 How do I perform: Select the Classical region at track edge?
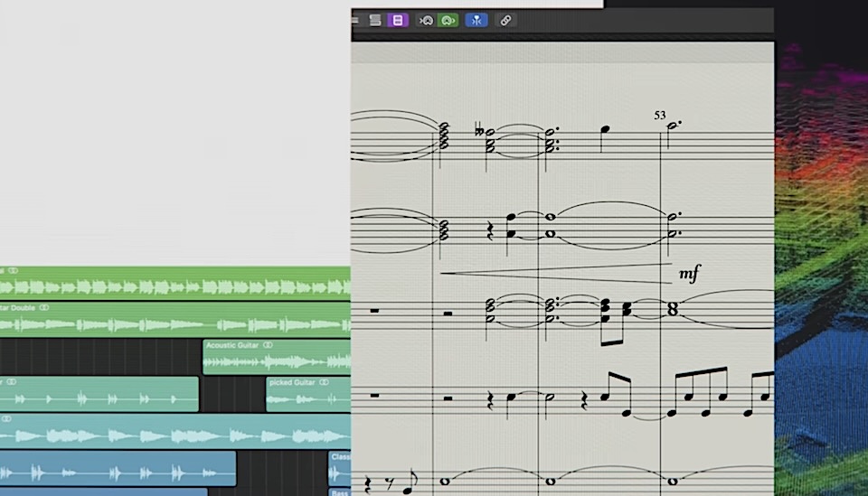(x=340, y=472)
